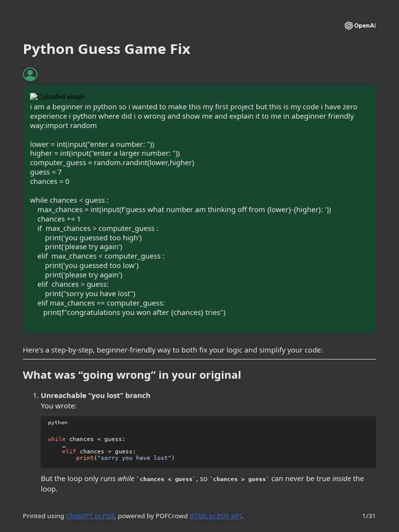Viewport: 399px width, 532px height.
Task: Click the 'chances = 0' line in message
Action: click(49, 181)
